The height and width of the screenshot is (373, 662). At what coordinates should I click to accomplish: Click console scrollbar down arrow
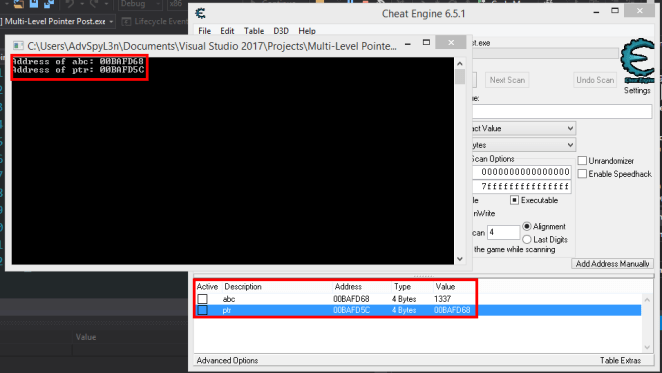[460, 259]
